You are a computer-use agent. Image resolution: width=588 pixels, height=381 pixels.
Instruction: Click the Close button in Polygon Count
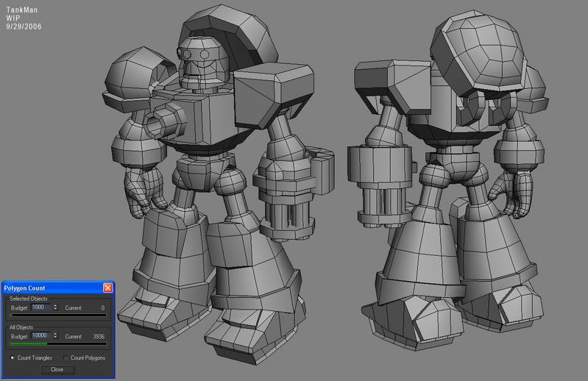pyautogui.click(x=57, y=370)
